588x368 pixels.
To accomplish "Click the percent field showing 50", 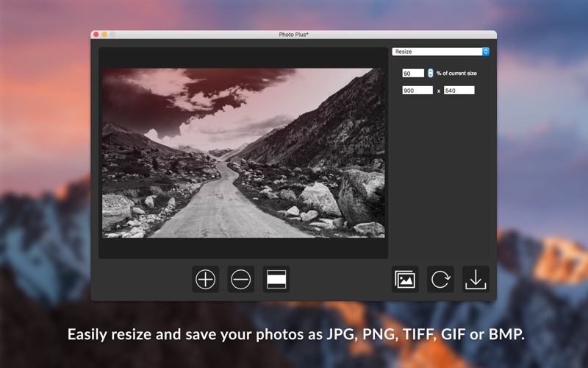I will [x=413, y=73].
